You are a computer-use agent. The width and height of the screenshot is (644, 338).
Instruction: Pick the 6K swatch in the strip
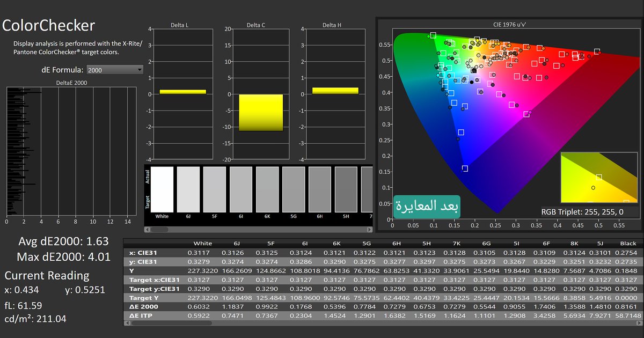point(267,189)
